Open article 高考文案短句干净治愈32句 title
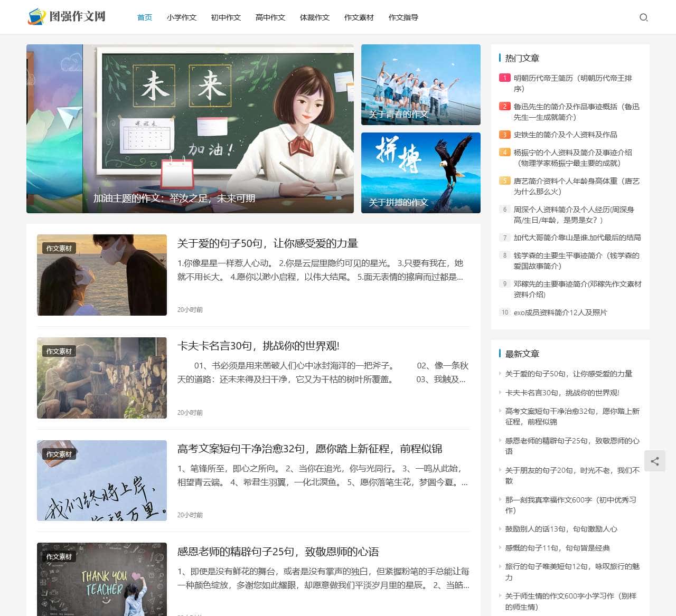Screen dimensions: 676x616 point(310,449)
